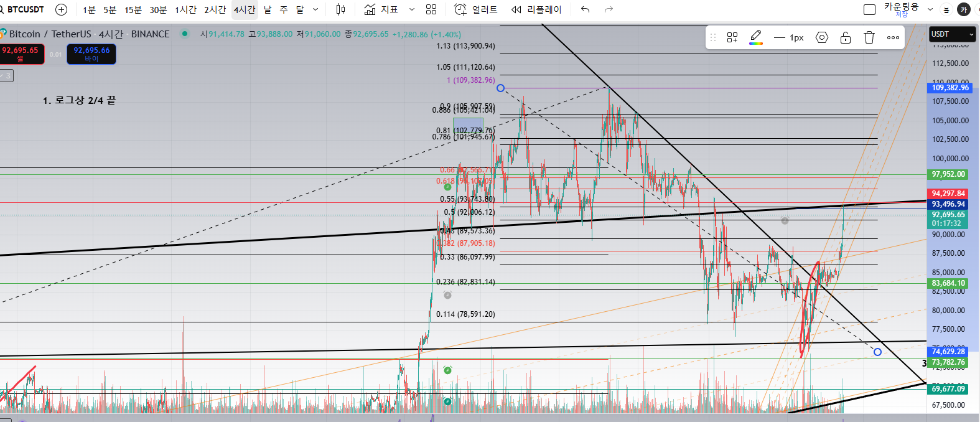Switch to the 1분 timeframe
Viewport: 980px width, 422px height.
click(x=89, y=9)
